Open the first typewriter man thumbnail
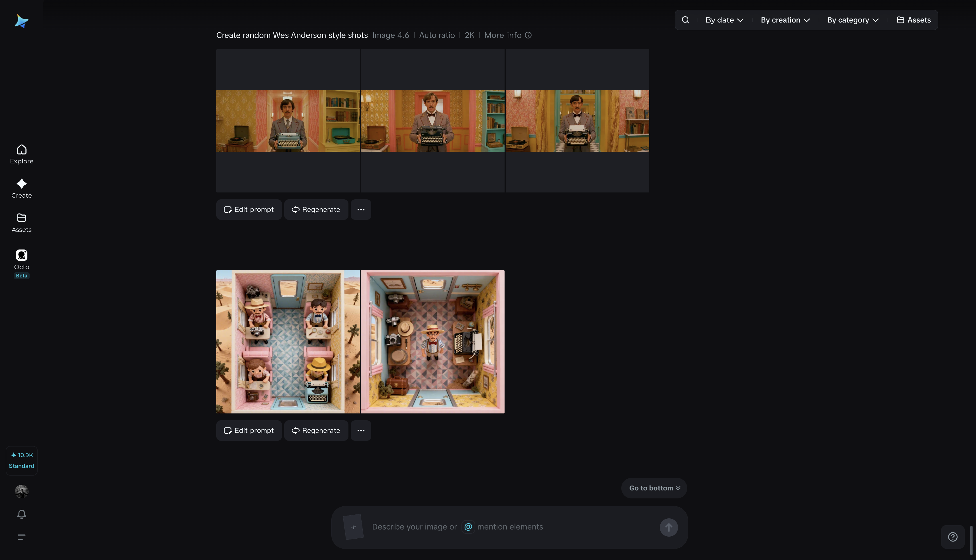The width and height of the screenshot is (976, 560). click(288, 121)
